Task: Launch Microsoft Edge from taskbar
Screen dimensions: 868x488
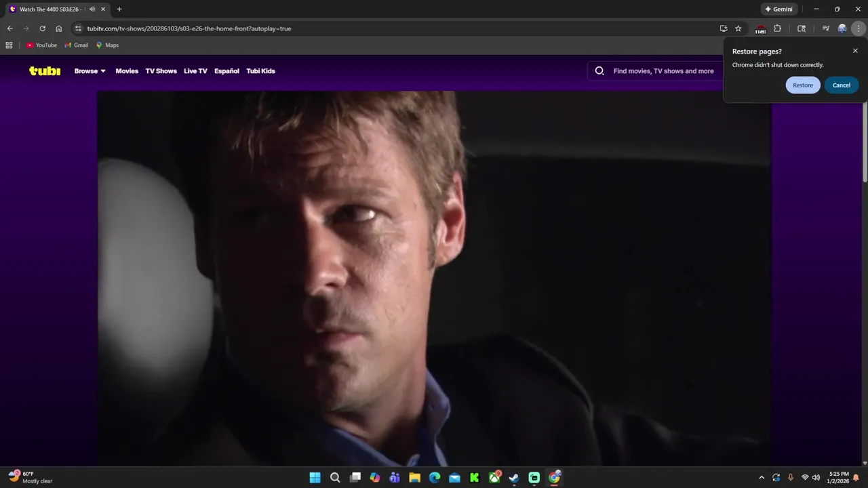Action: (x=435, y=477)
